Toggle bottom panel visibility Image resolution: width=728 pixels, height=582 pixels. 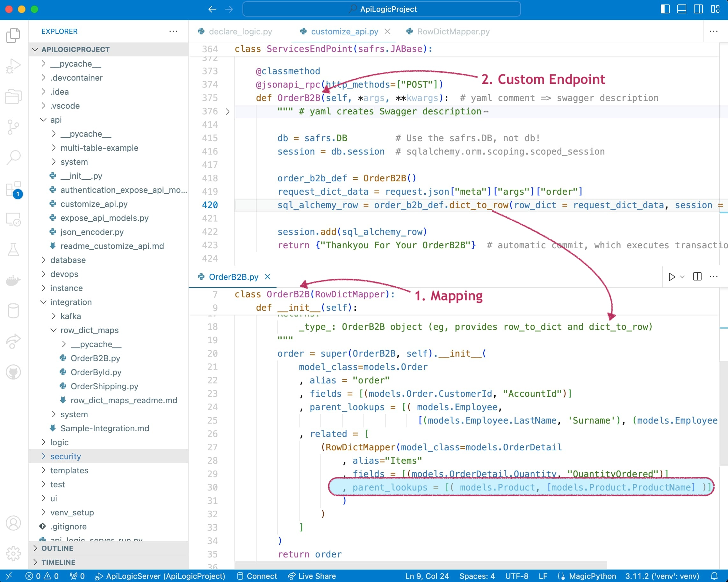tap(682, 9)
